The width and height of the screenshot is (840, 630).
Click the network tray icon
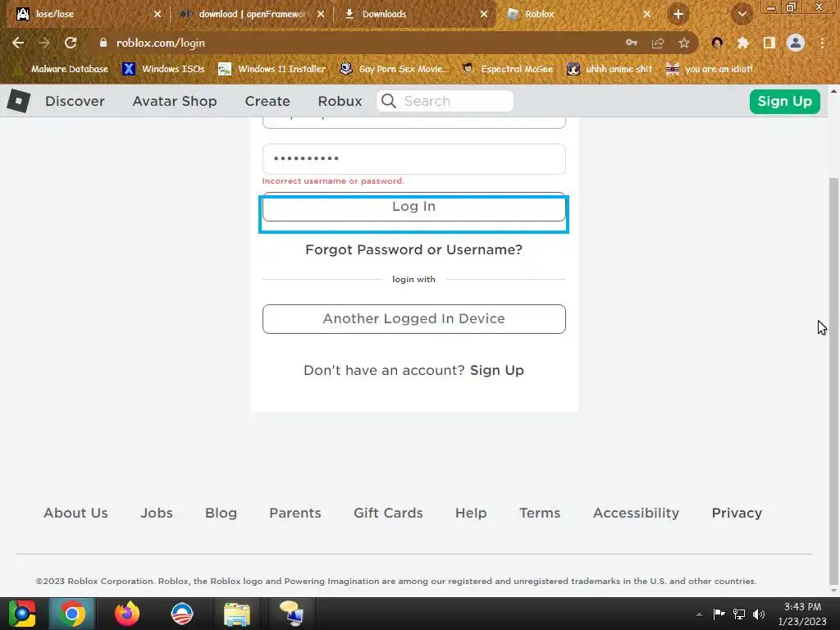(x=739, y=614)
